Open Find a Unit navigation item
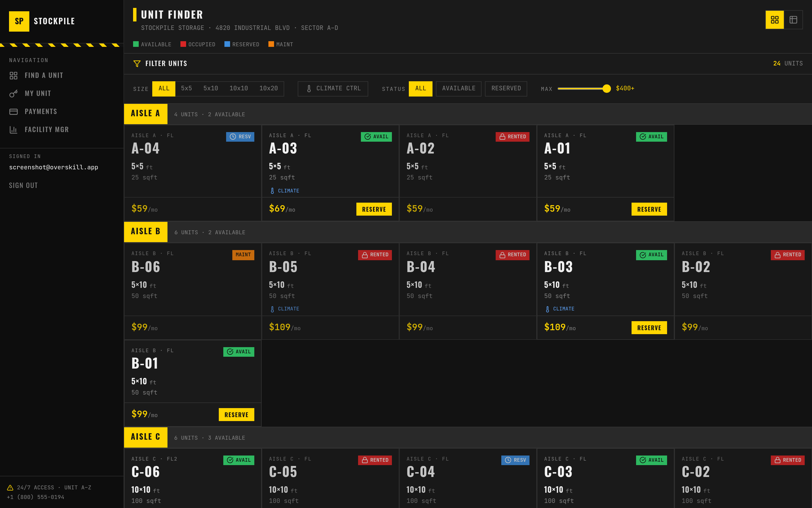Viewport: 812px width, 508px height. (x=62, y=76)
